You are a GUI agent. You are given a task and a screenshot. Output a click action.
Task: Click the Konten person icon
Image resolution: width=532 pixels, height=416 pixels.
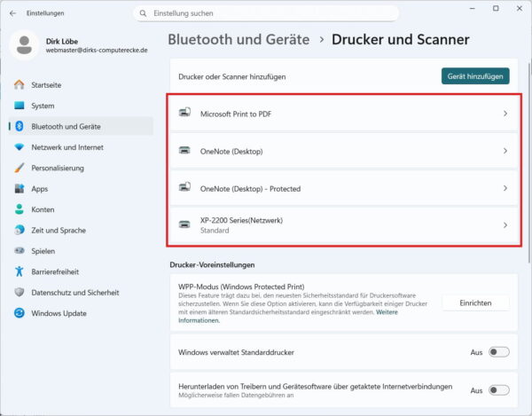20,209
